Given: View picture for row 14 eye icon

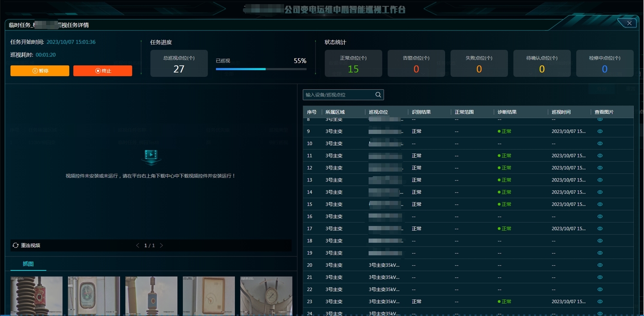Looking at the screenshot, I should 600,192.
